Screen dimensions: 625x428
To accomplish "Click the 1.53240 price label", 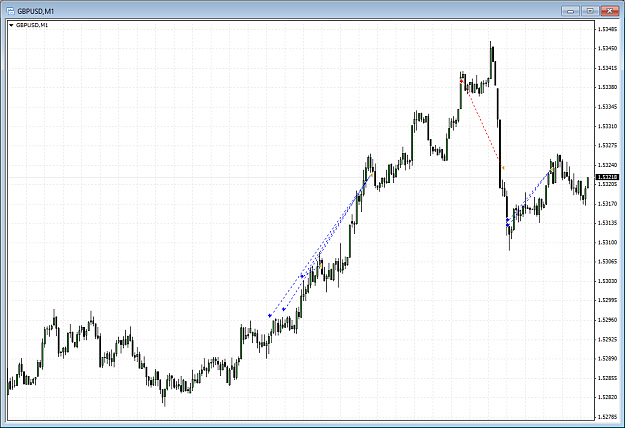I will pos(607,165).
